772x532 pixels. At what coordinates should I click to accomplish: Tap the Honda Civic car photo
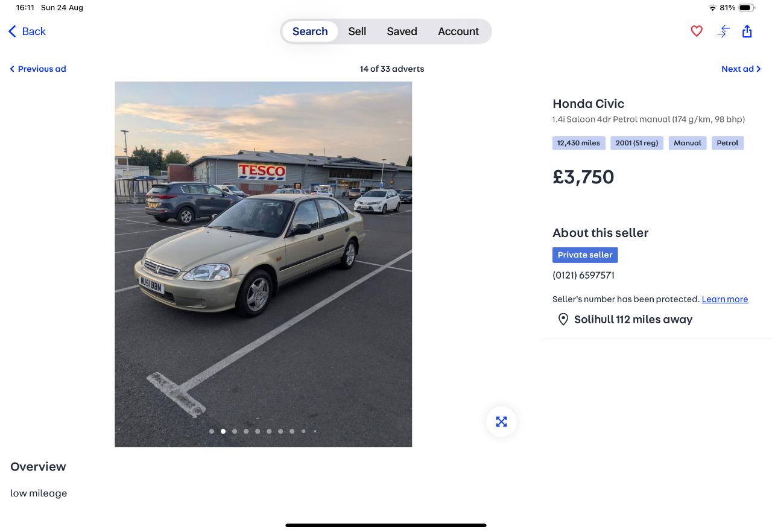pyautogui.click(x=264, y=264)
